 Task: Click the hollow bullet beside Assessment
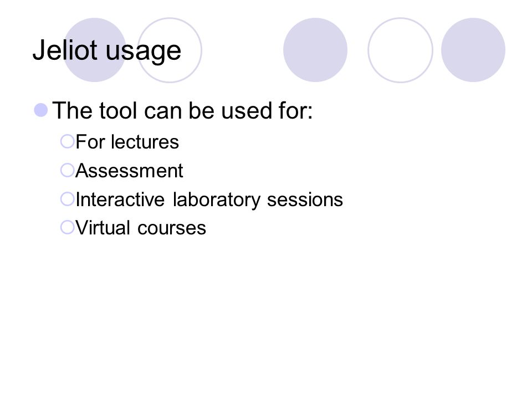pyautogui.click(x=67, y=170)
